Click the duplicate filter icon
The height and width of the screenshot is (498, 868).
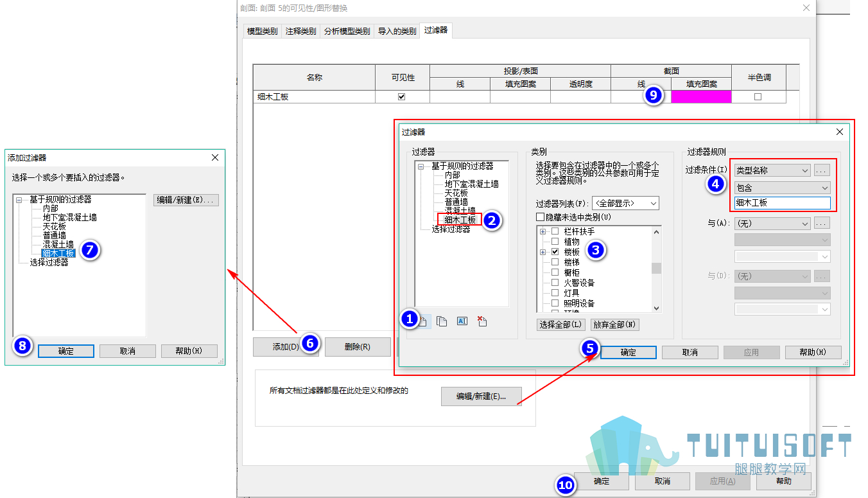[x=442, y=321]
